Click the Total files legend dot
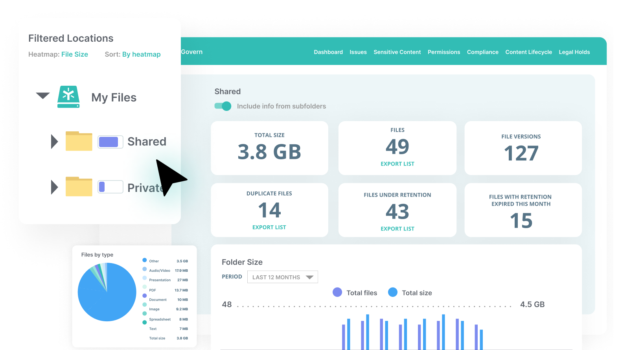Viewport: 644px width, 350px height. pos(337,292)
